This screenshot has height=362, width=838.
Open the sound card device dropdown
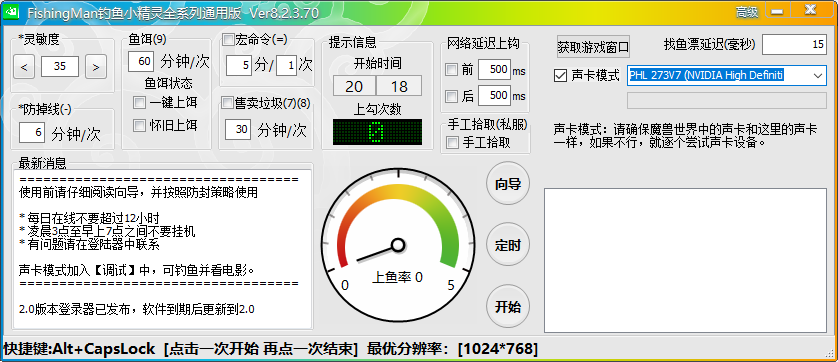point(818,75)
